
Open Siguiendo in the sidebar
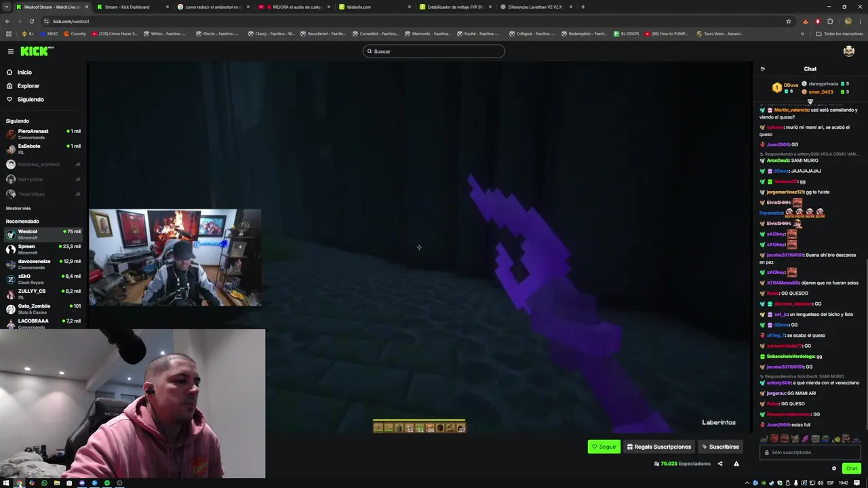coord(25,100)
